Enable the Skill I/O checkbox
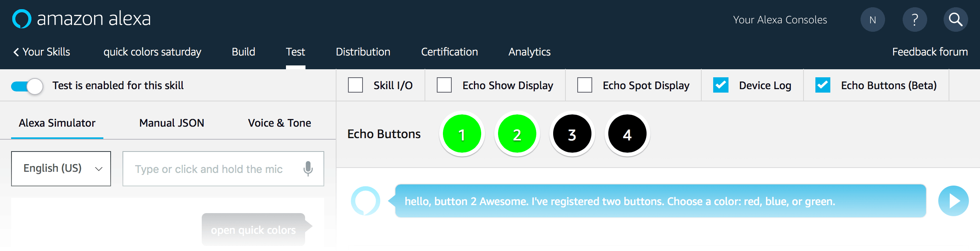Image resolution: width=980 pixels, height=251 pixels. coord(355,85)
